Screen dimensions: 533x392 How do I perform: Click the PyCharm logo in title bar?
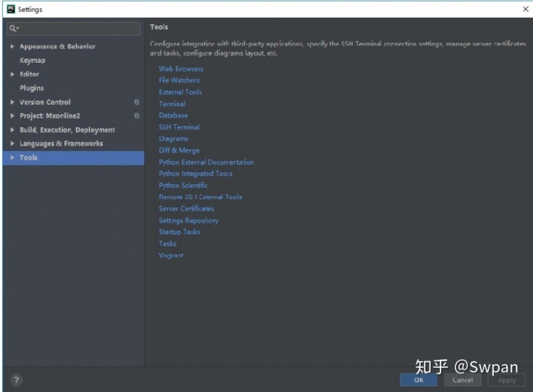[x=10, y=9]
